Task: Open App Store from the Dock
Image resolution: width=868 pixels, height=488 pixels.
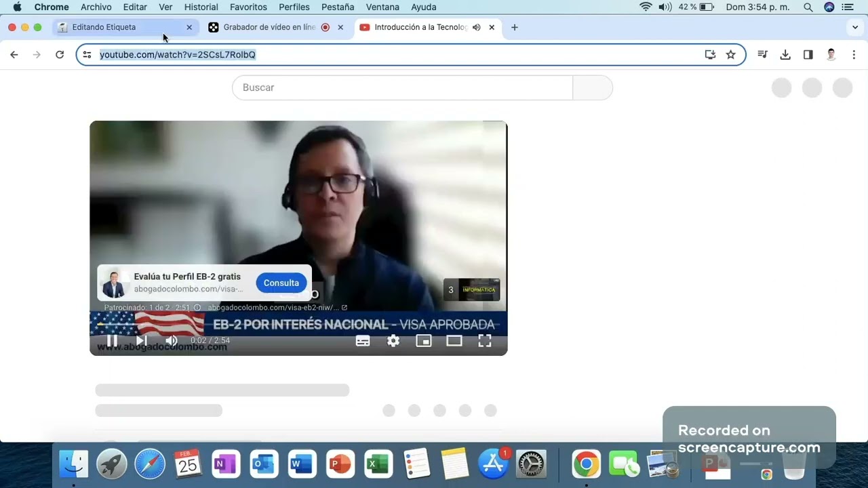Action: pos(493,464)
